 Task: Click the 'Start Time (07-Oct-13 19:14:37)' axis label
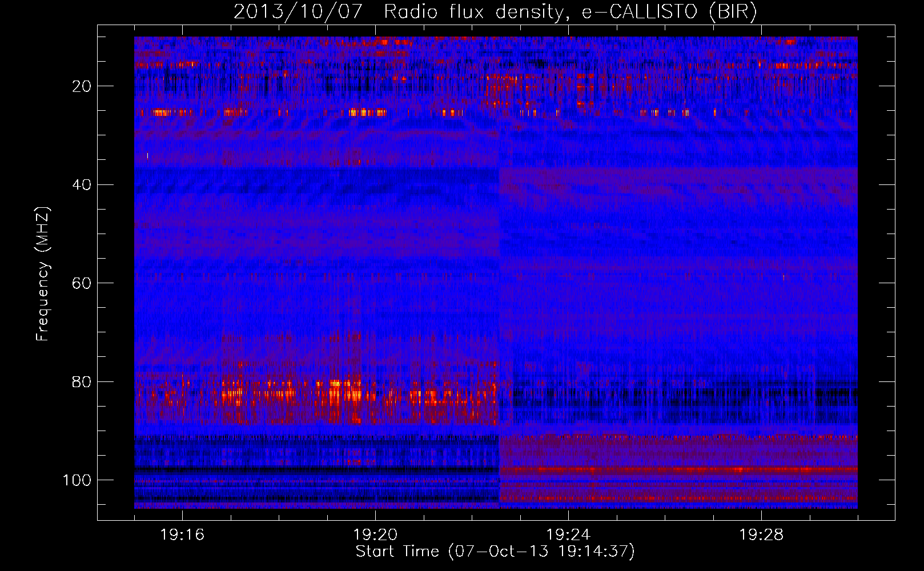pos(495,552)
